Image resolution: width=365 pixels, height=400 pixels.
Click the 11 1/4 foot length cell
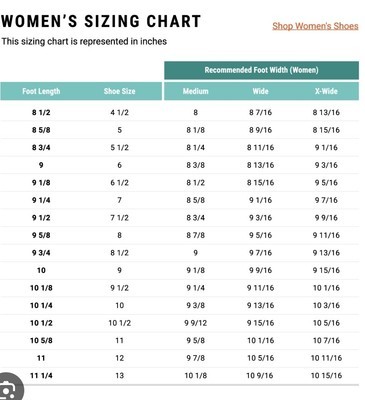click(41, 376)
